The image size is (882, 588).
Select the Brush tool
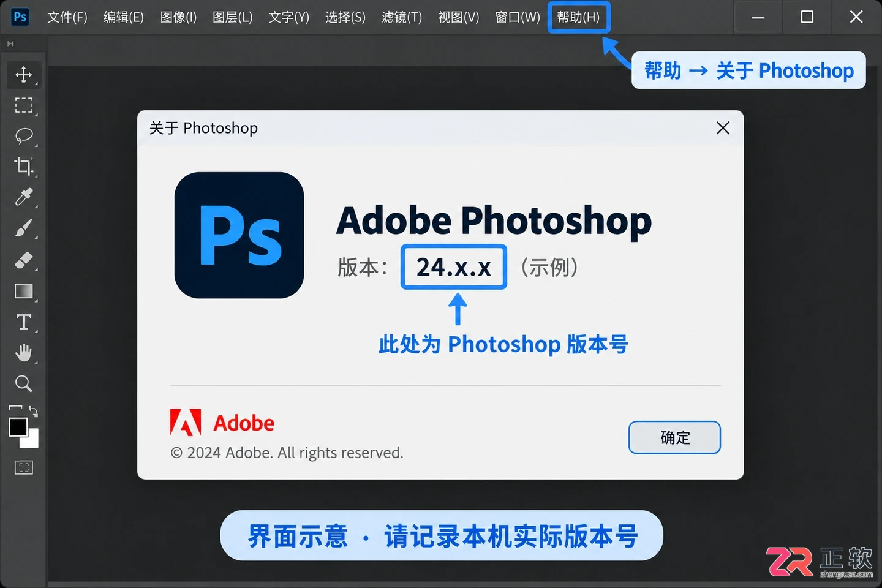click(x=24, y=228)
